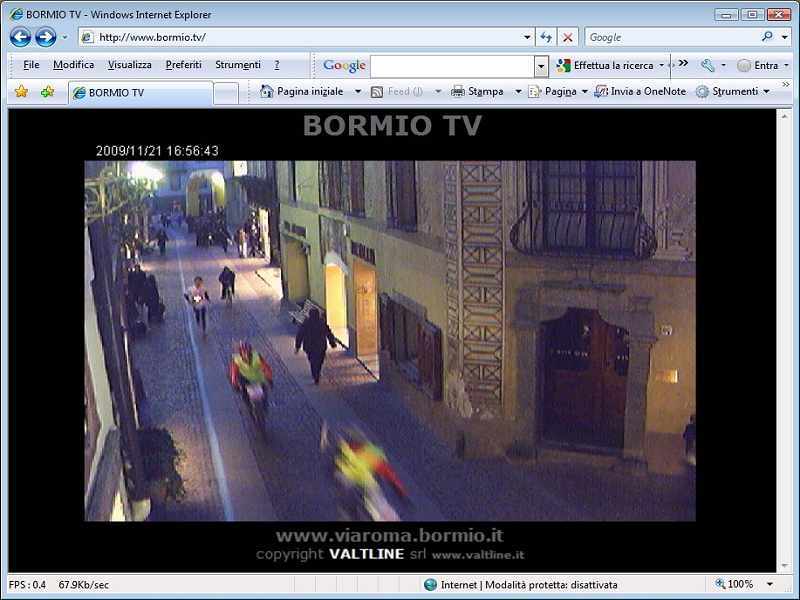This screenshot has width=800, height=600.
Task: Click the Pagina iniziale home icon
Action: pyautogui.click(x=267, y=91)
